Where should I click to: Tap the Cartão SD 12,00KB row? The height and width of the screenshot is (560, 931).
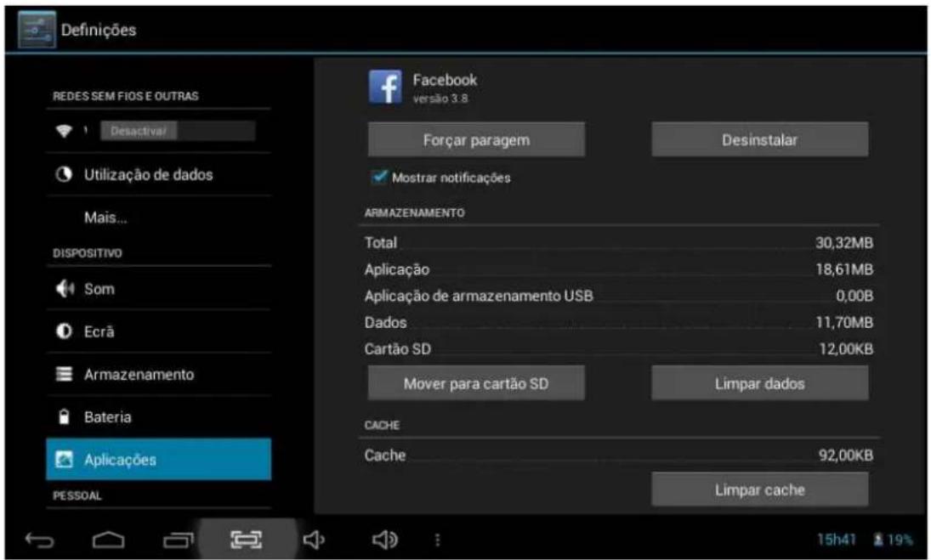(619, 348)
